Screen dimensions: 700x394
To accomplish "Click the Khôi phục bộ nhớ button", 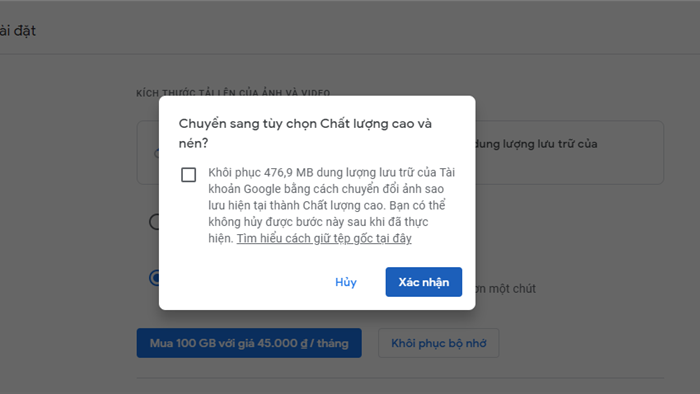I will pos(438,343).
